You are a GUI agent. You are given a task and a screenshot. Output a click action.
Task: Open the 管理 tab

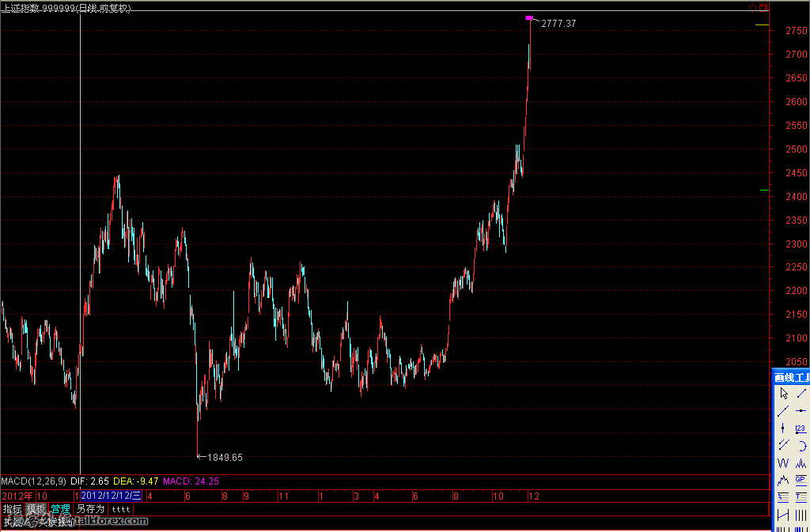[60, 509]
